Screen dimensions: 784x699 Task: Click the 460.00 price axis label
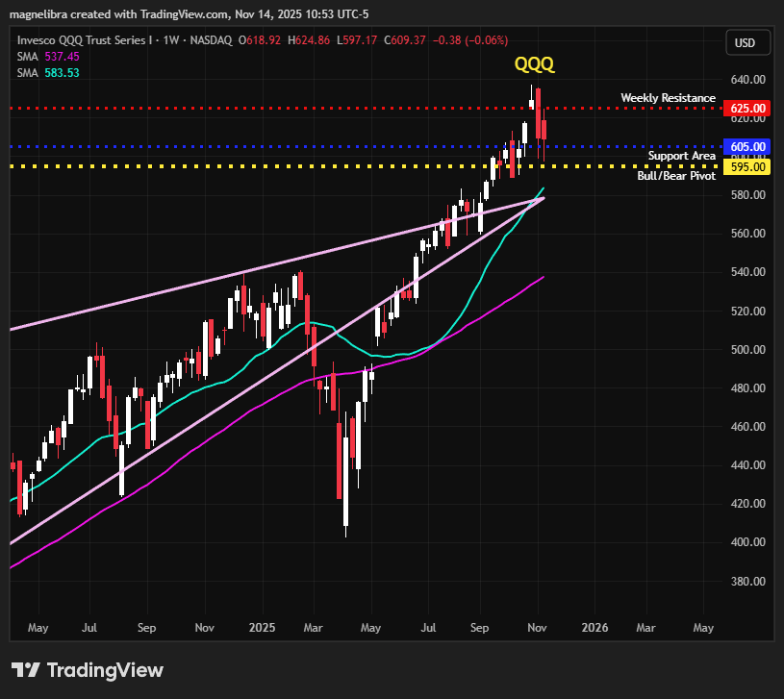(x=747, y=427)
